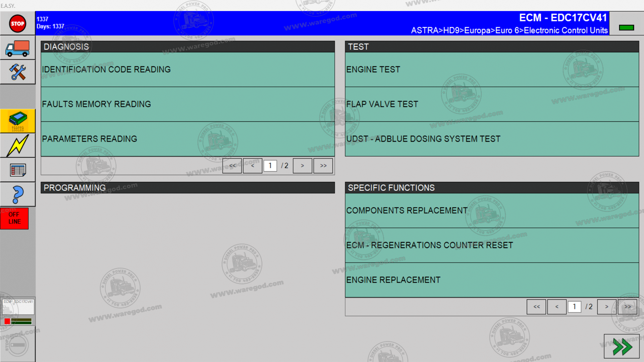Go to next Specific Functions page
Viewport: 644px width, 362px height.
point(606,307)
